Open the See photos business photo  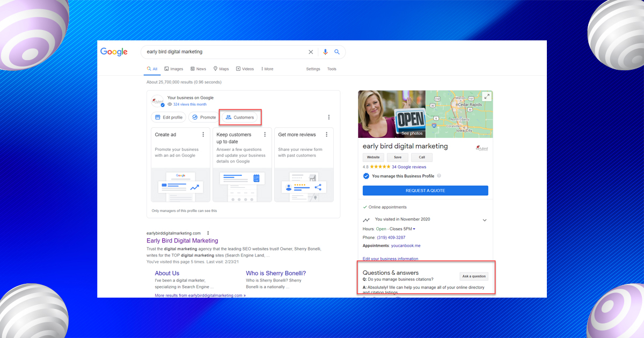coord(392,114)
